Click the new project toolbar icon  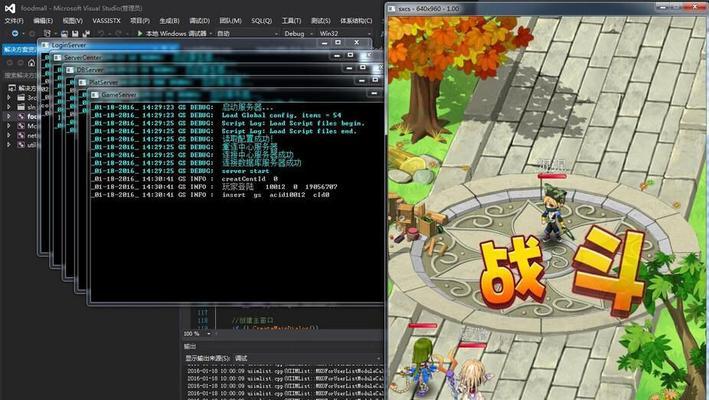[x=47, y=33]
